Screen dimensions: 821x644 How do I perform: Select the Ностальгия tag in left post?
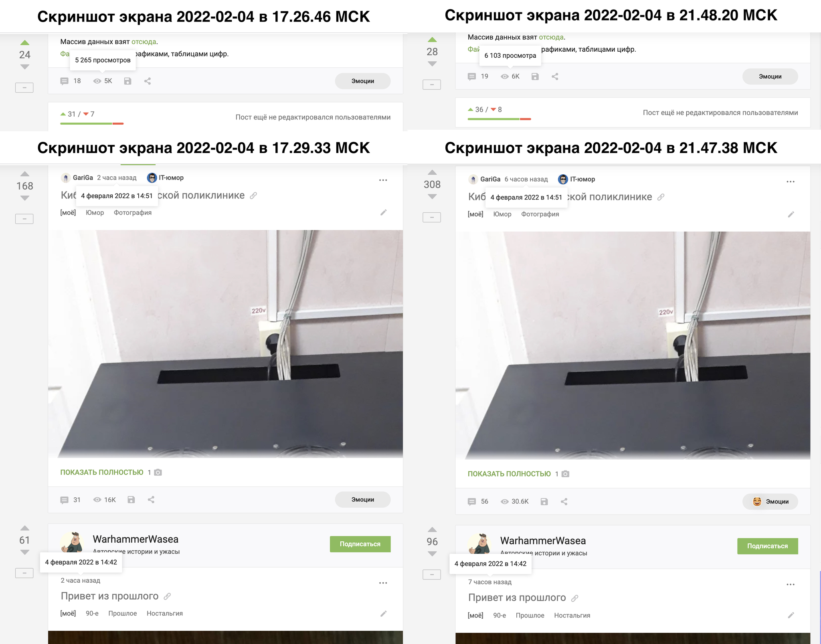point(165,614)
